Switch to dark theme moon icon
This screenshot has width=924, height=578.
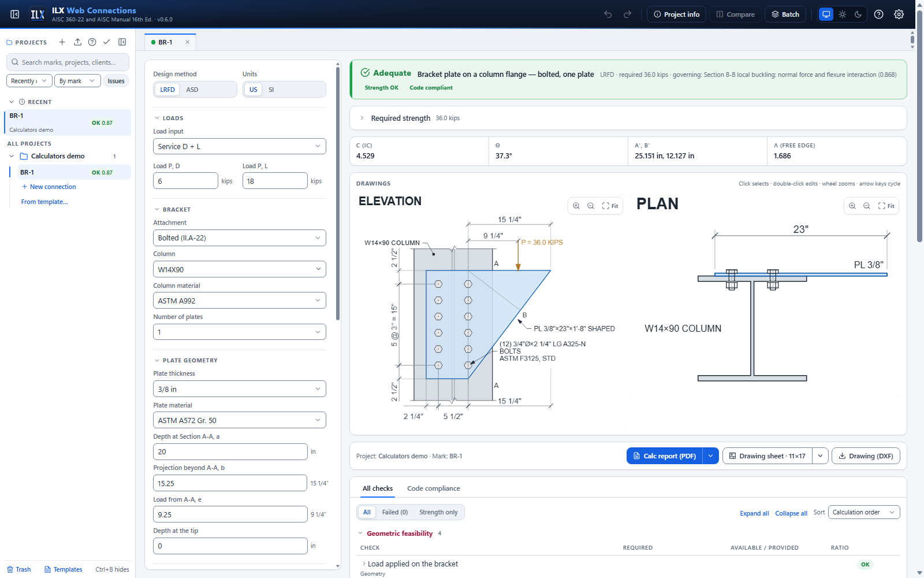tap(858, 14)
